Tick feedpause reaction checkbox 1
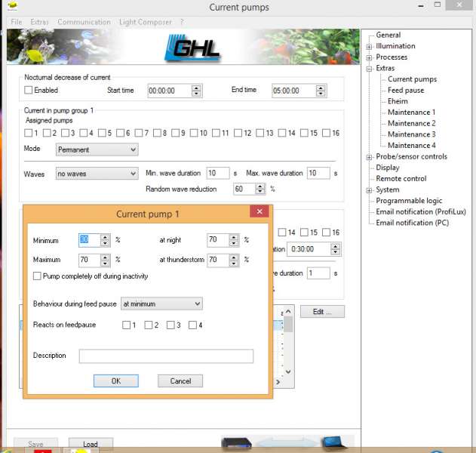Viewport: 476px width, 453px height. [x=127, y=325]
